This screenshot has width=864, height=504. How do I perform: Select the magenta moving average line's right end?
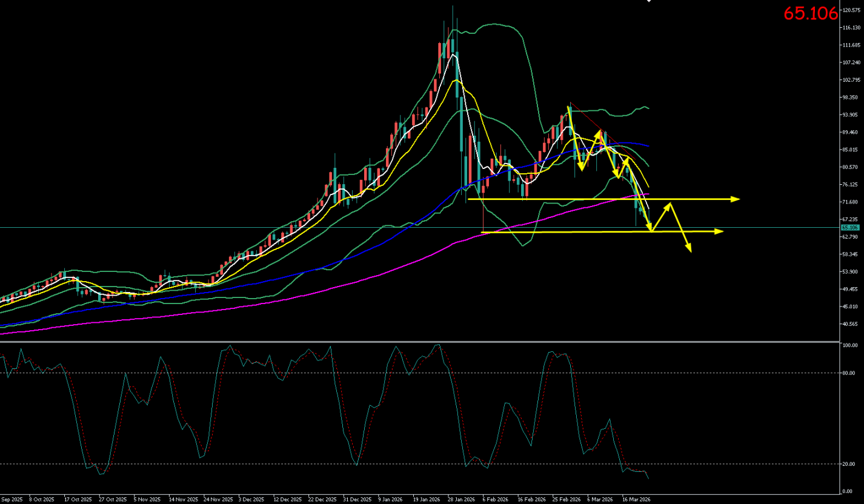(648, 194)
